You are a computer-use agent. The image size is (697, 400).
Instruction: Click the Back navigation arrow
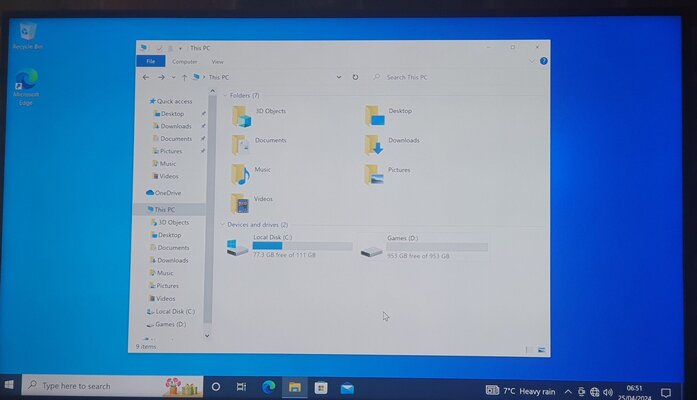[x=146, y=77]
